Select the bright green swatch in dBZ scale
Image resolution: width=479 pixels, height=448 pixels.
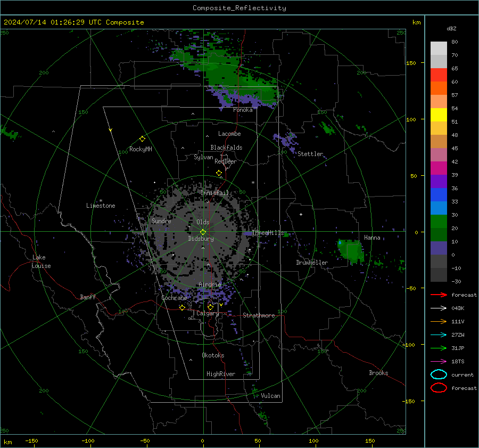coord(439,222)
